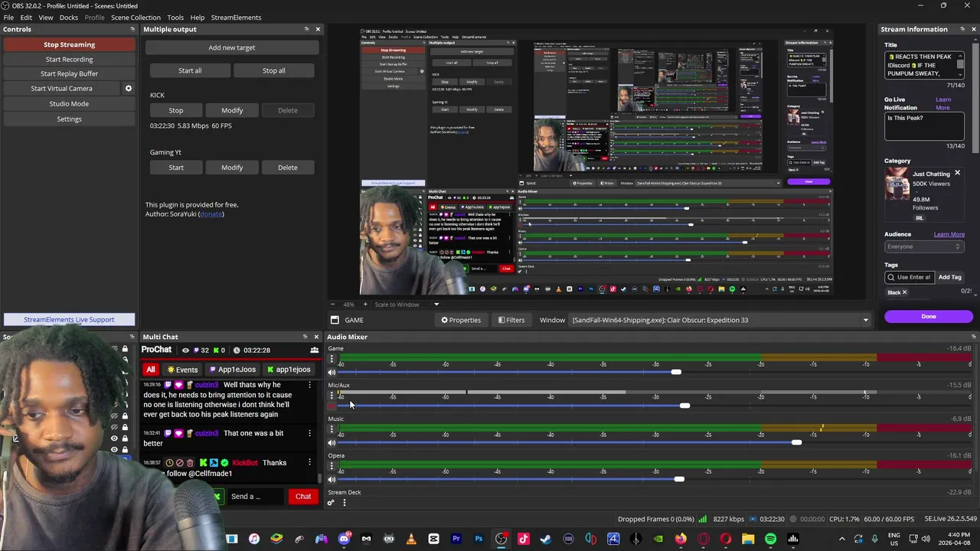Close the Multi Chat dock
The image size is (980, 551).
point(316,337)
